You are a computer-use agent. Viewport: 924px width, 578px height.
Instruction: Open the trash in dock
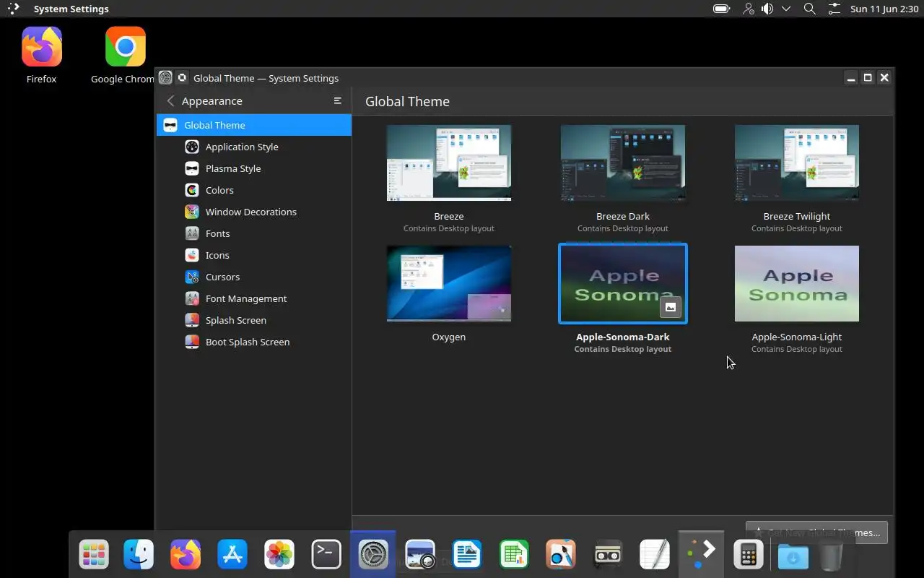coord(831,556)
